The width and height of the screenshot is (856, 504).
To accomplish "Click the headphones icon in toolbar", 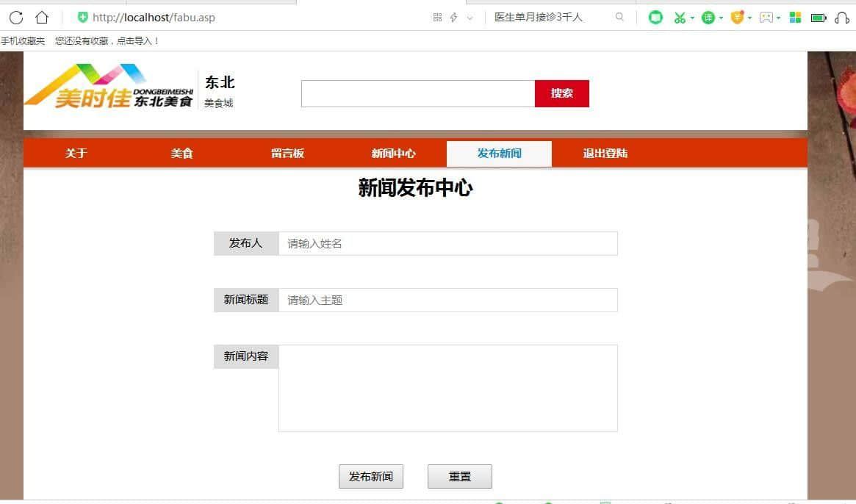I will pyautogui.click(x=842, y=17).
